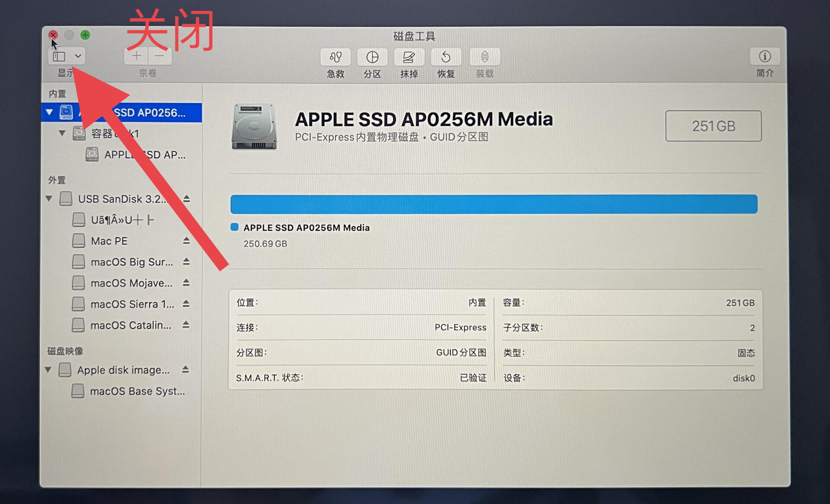Eject the macOS Big Sur volume
The image size is (830, 504).
click(x=186, y=262)
